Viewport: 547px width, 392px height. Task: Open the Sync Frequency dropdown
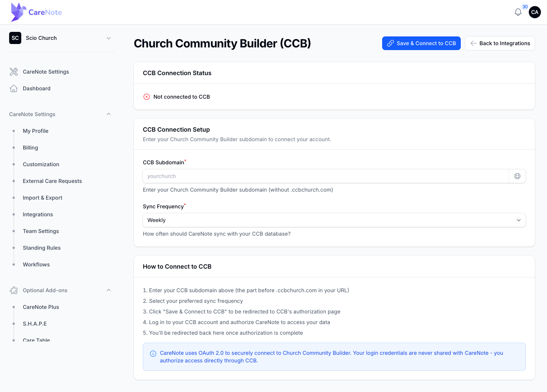(x=334, y=220)
